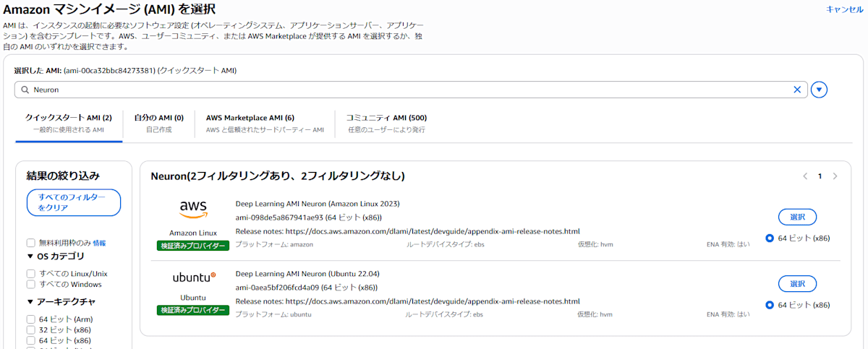868x349 pixels.
Task: Click 検証済みプロバイダー badge under Amazon Linux
Action: [x=193, y=246]
